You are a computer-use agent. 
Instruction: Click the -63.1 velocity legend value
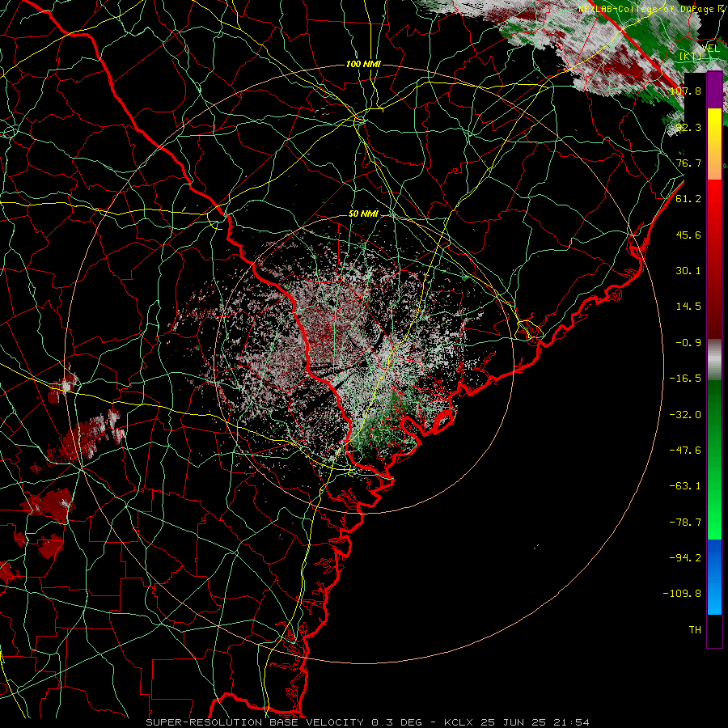click(x=685, y=486)
